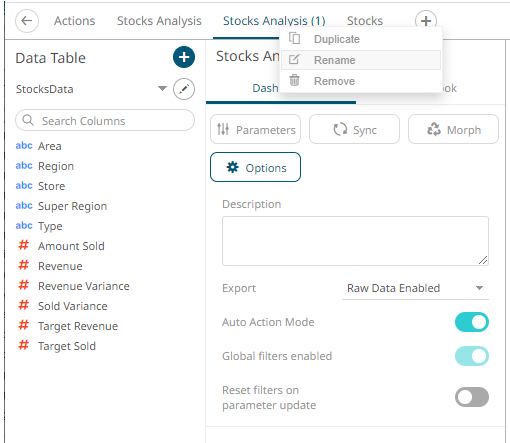This screenshot has width=510, height=443.
Task: Click the Morph button
Action: 453,129
